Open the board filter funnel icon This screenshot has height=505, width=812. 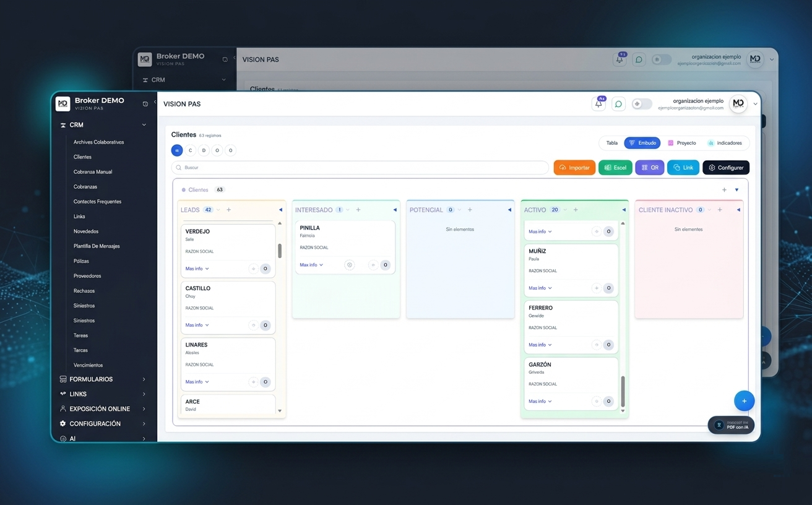736,189
